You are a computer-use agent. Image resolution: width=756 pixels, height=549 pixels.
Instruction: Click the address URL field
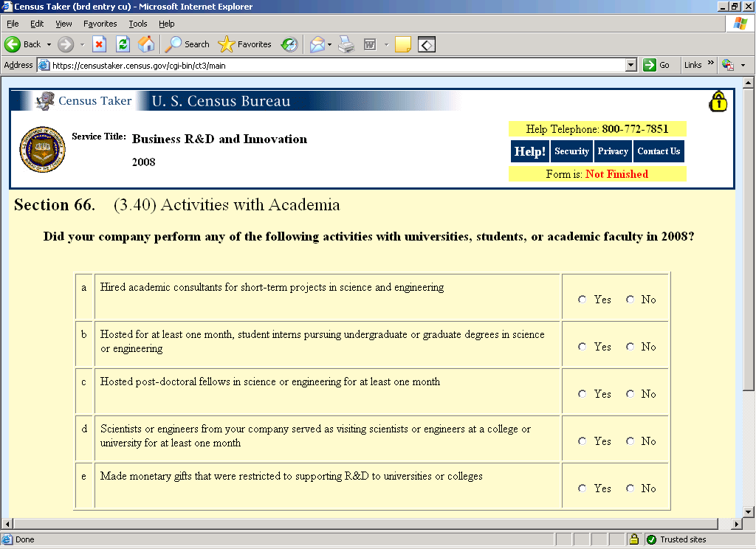tap(332, 65)
